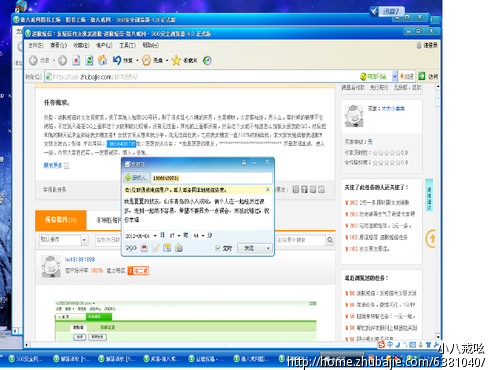Open user link lei491991999
The height and width of the screenshot is (370, 493).
[80, 259]
